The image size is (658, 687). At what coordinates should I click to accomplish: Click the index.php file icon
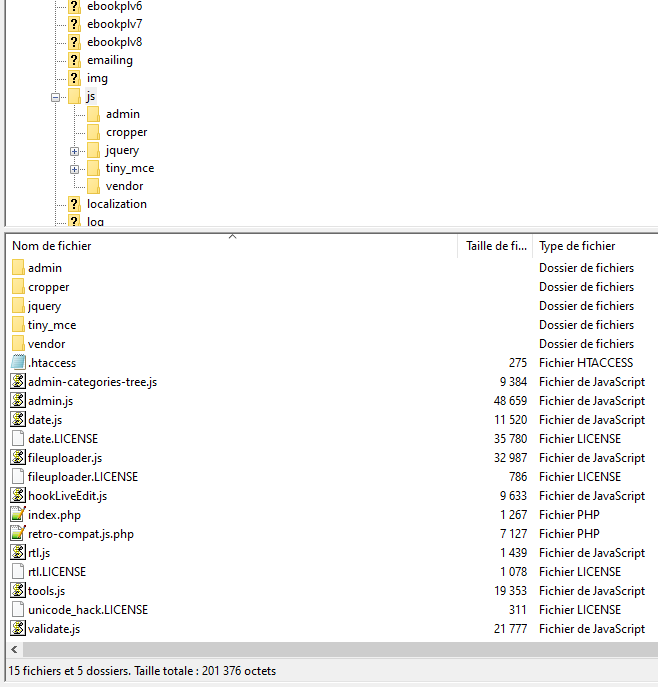18,515
